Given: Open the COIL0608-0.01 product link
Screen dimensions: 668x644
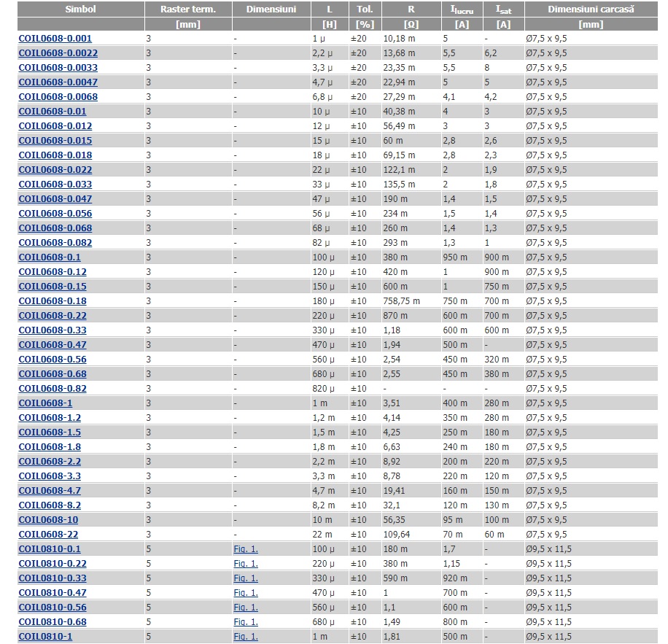Looking at the screenshot, I should pyautogui.click(x=53, y=112).
